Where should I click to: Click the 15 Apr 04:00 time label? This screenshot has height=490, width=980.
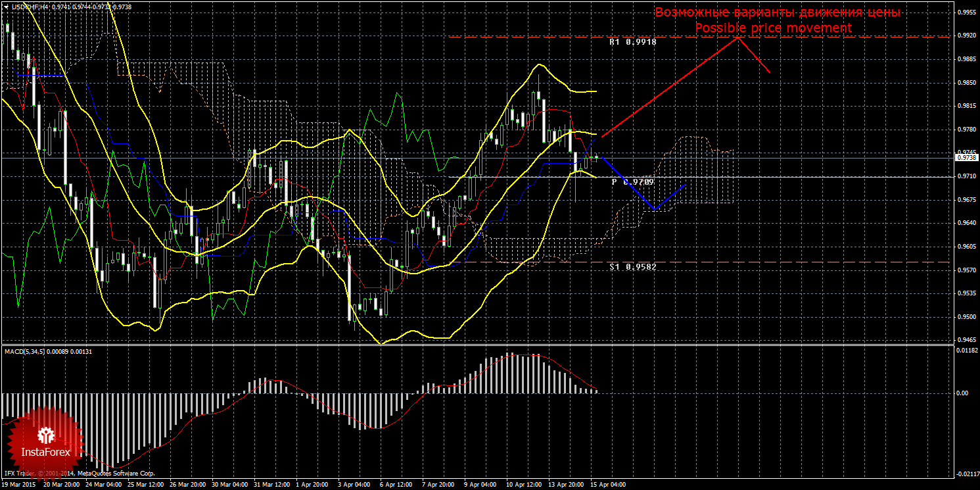click(607, 485)
